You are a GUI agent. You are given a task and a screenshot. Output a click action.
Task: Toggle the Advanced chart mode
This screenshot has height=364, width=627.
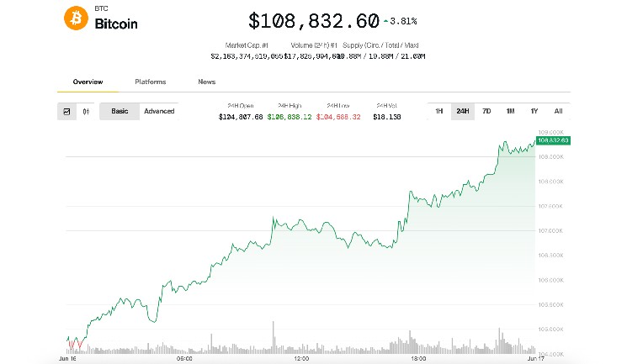click(x=159, y=111)
